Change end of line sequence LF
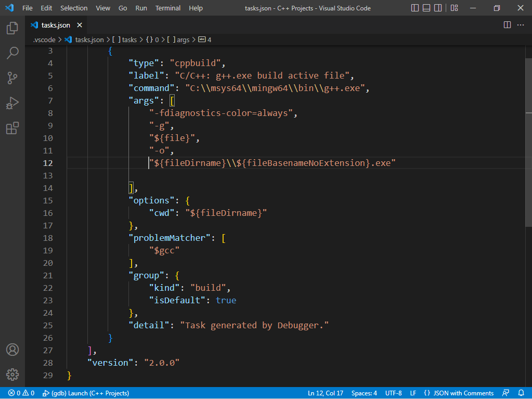532x399 pixels. tap(413, 393)
